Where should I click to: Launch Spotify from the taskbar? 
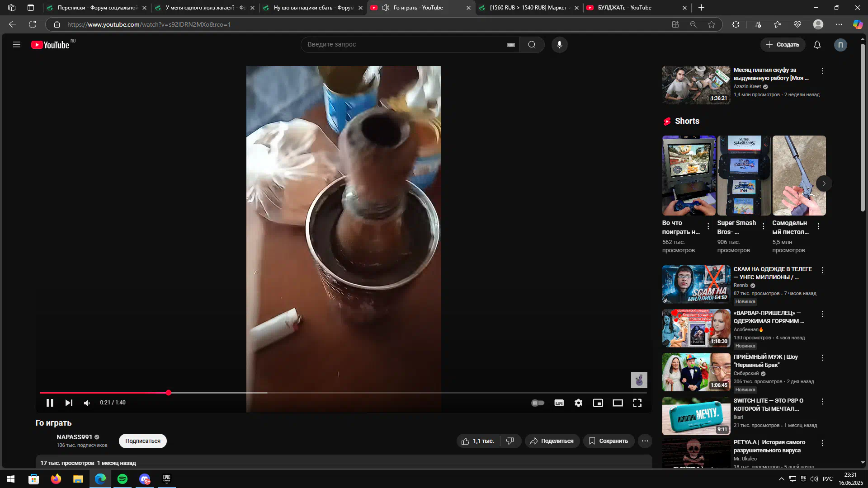coord(123,479)
